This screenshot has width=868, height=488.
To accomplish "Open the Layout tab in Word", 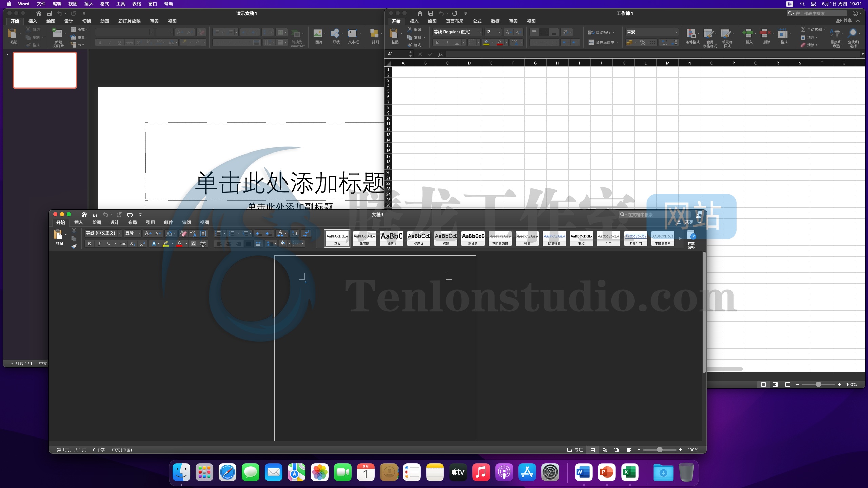I will click(132, 223).
